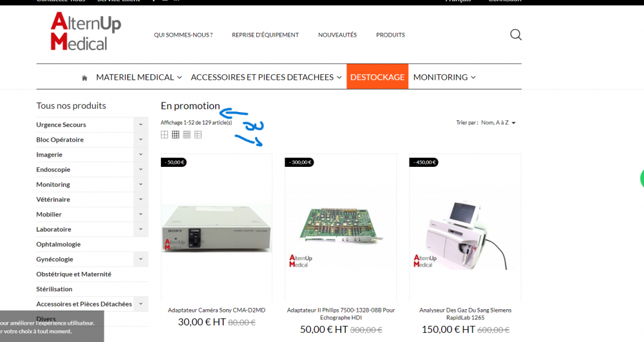
Task: Choose the four-column grid view icon
Action: click(x=187, y=135)
